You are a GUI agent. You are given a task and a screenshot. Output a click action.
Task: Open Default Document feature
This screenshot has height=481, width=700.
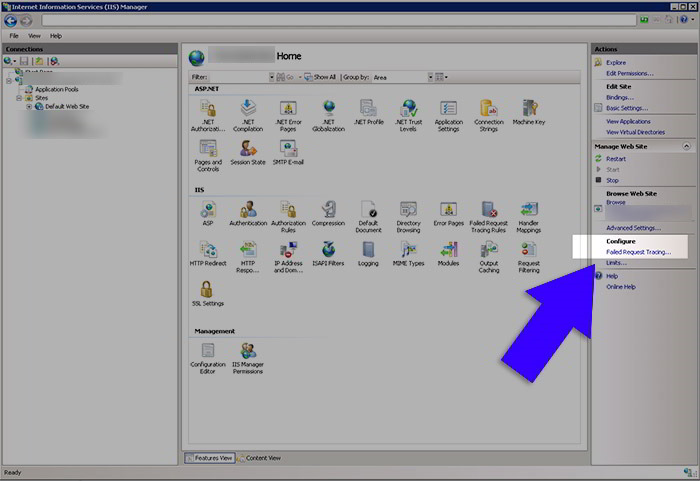368,216
